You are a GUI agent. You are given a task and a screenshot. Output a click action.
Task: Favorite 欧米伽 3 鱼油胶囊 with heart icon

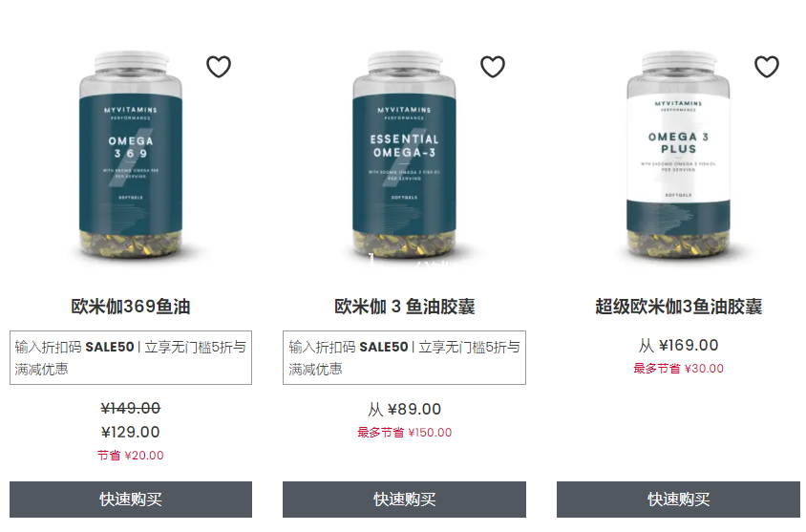(x=493, y=66)
